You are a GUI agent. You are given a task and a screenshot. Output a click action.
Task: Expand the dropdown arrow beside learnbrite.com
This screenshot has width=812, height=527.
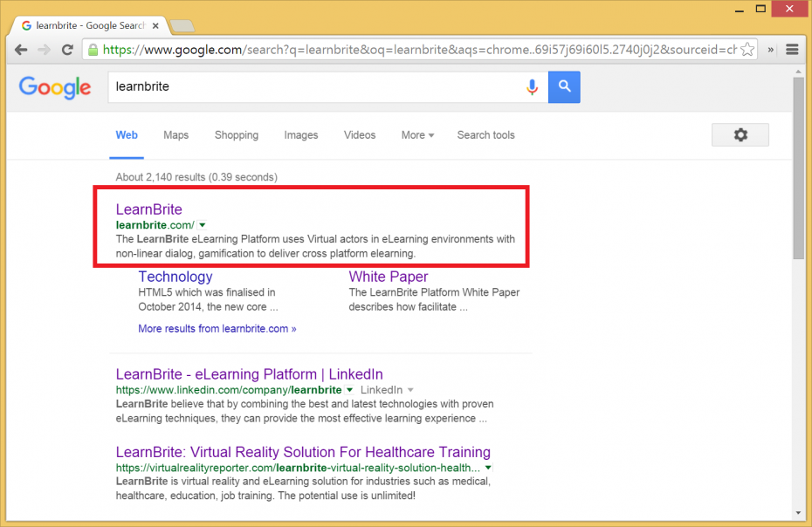click(201, 225)
